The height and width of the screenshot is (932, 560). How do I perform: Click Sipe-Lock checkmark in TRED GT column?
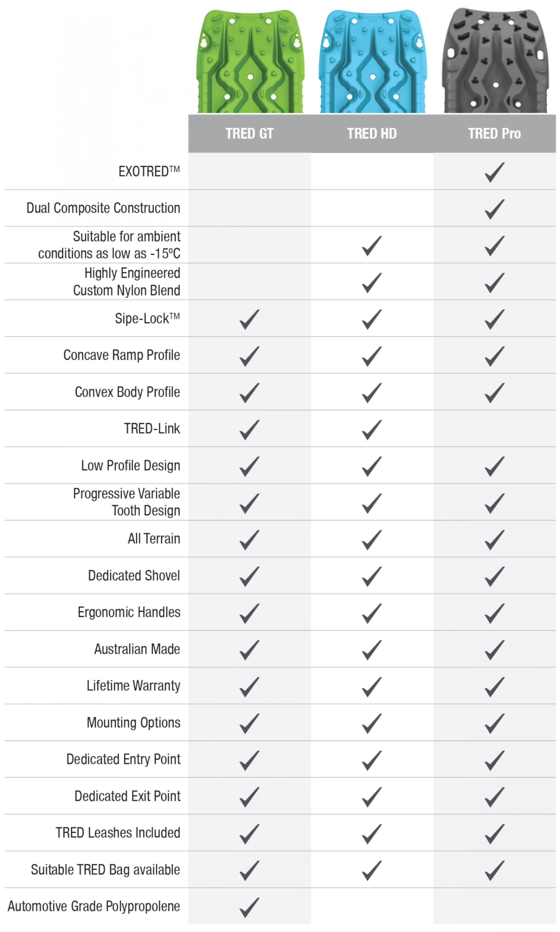249,319
